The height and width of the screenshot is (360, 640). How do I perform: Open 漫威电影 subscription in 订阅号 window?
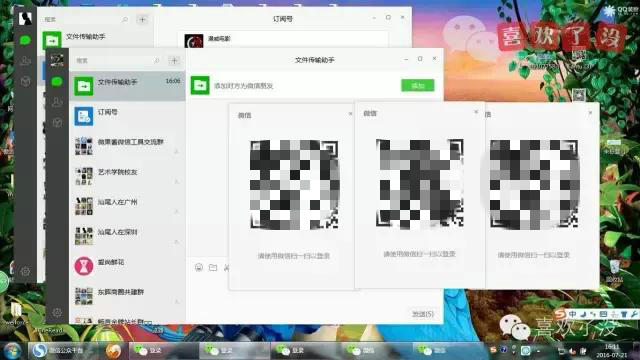click(283, 40)
